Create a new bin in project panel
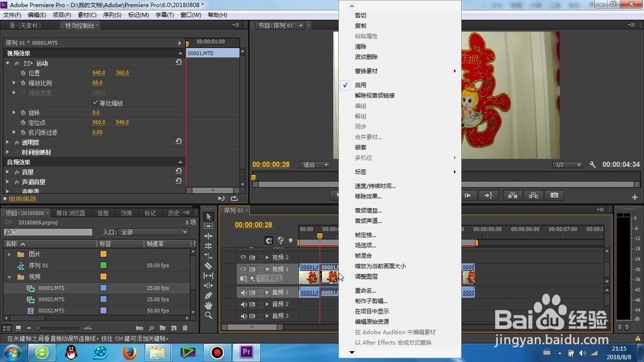Screen dimensions: 644x362 tap(163, 328)
